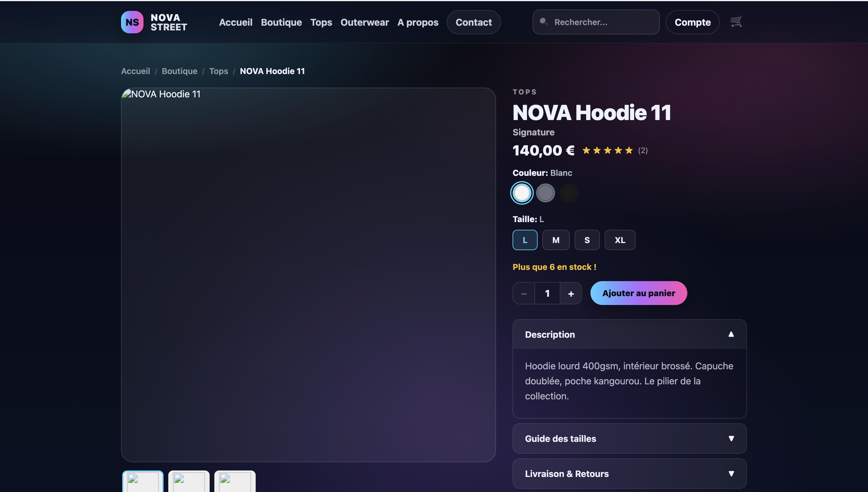Image resolution: width=868 pixels, height=492 pixels.
Task: Increase quantity with plus button
Action: pyautogui.click(x=571, y=293)
